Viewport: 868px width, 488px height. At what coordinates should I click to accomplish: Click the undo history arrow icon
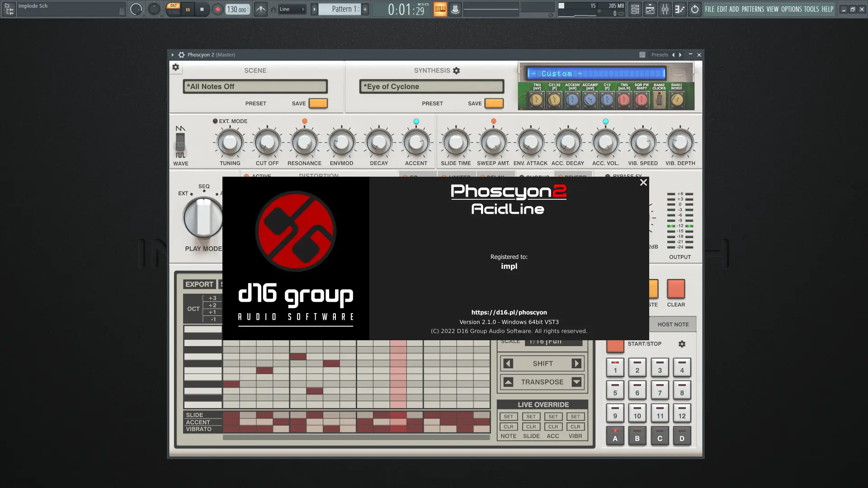point(695,9)
